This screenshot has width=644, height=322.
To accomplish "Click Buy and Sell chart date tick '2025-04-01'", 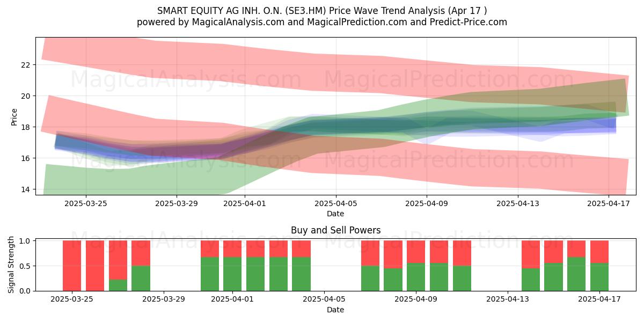I will (x=232, y=299).
